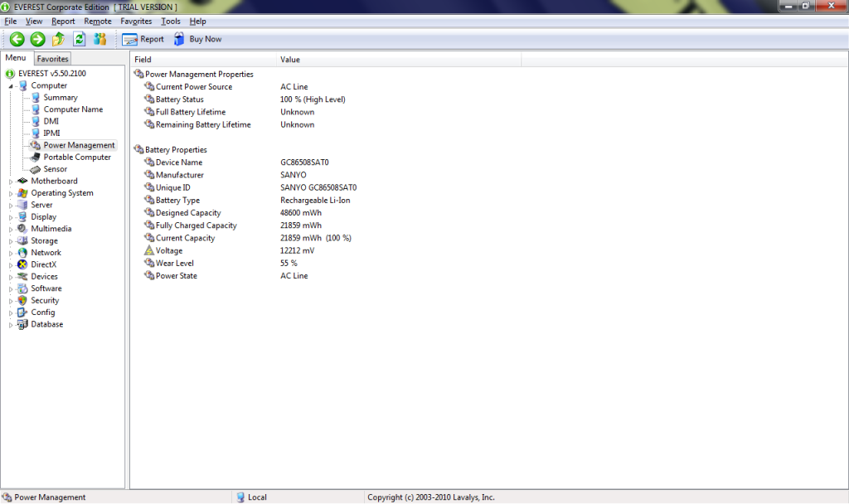Click the Config icon in the tree
This screenshot has height=504, width=849.
click(x=22, y=313)
